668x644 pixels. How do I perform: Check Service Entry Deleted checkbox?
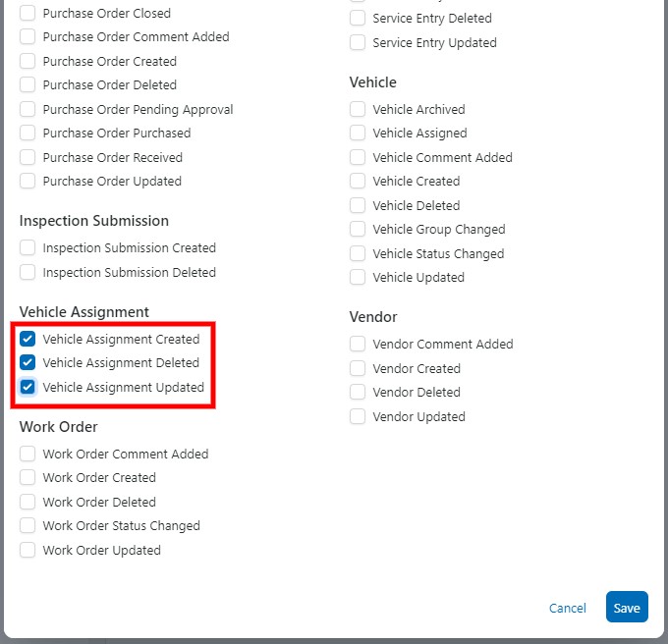358,18
